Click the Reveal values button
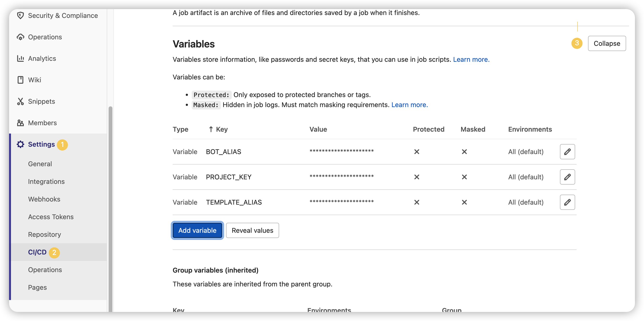 (252, 230)
